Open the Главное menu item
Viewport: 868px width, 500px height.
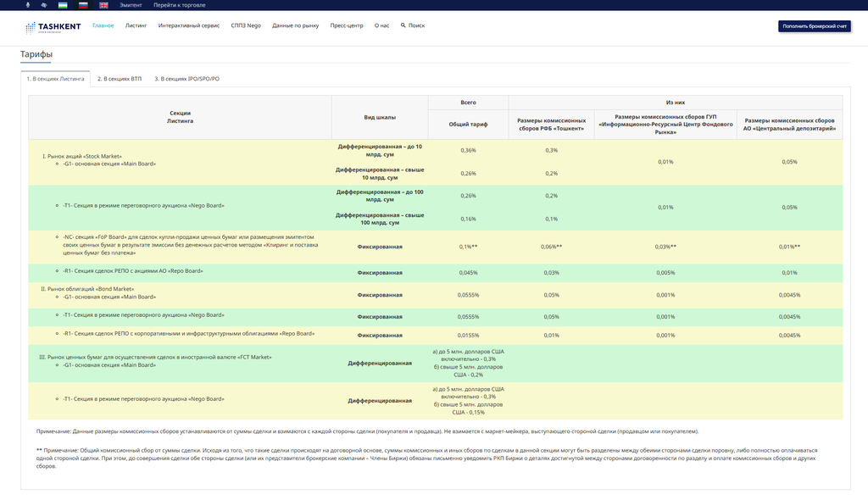(103, 25)
